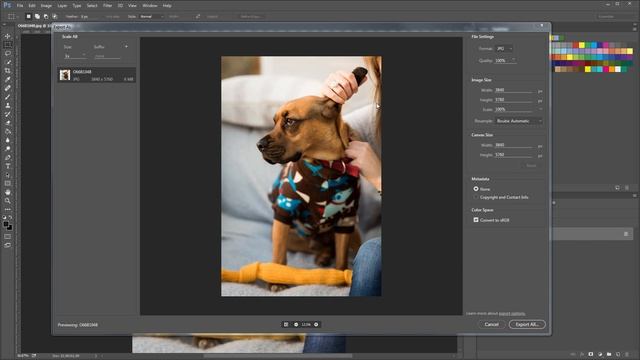
Task: Toggle the Convert to sRGB checkbox
Action: (476, 220)
